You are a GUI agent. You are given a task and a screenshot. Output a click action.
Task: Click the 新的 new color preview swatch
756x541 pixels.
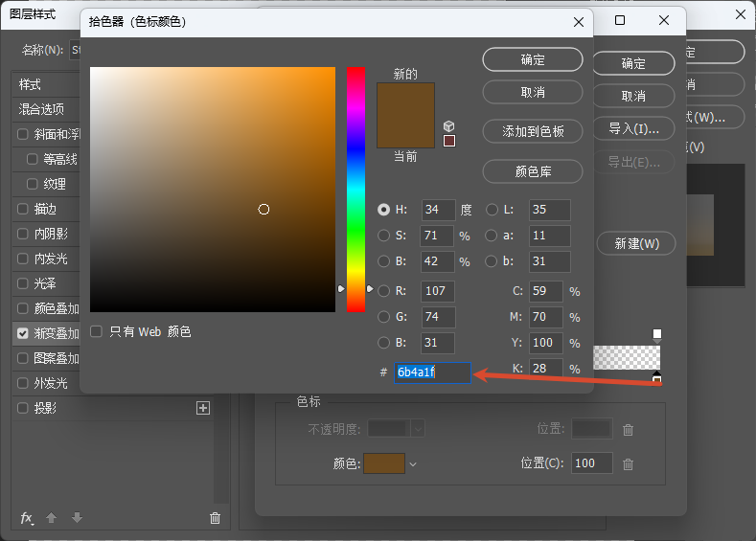tap(405, 100)
